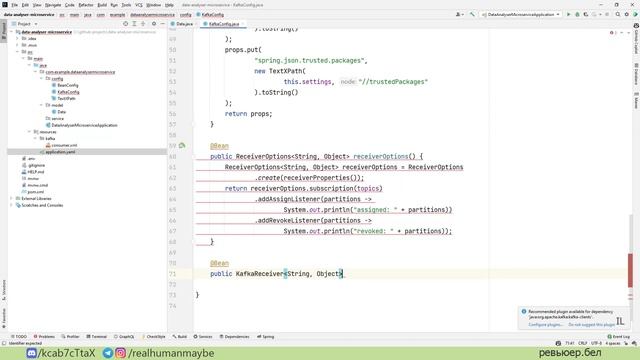Screen dimensions: 640x360
Task: Switch to Data.java editor tab
Action: 182,24
